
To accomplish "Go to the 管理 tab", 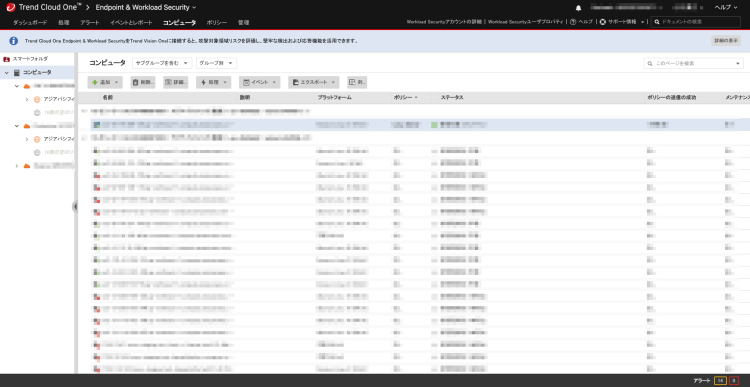I will (x=243, y=22).
